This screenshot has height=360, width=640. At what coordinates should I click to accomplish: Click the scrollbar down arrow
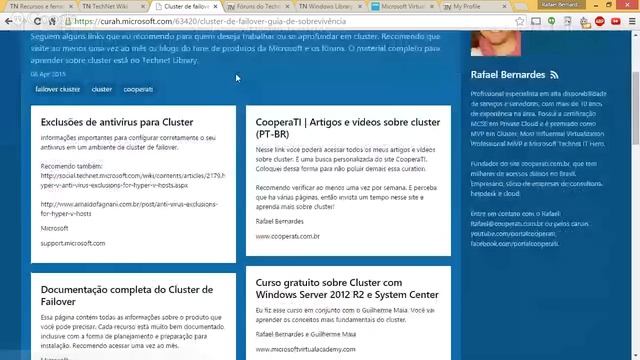pos(636,356)
